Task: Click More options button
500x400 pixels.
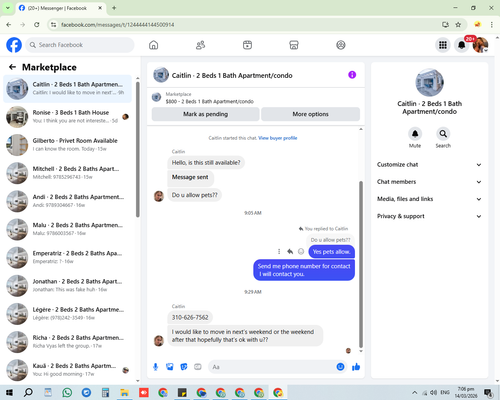Action: pos(310,114)
